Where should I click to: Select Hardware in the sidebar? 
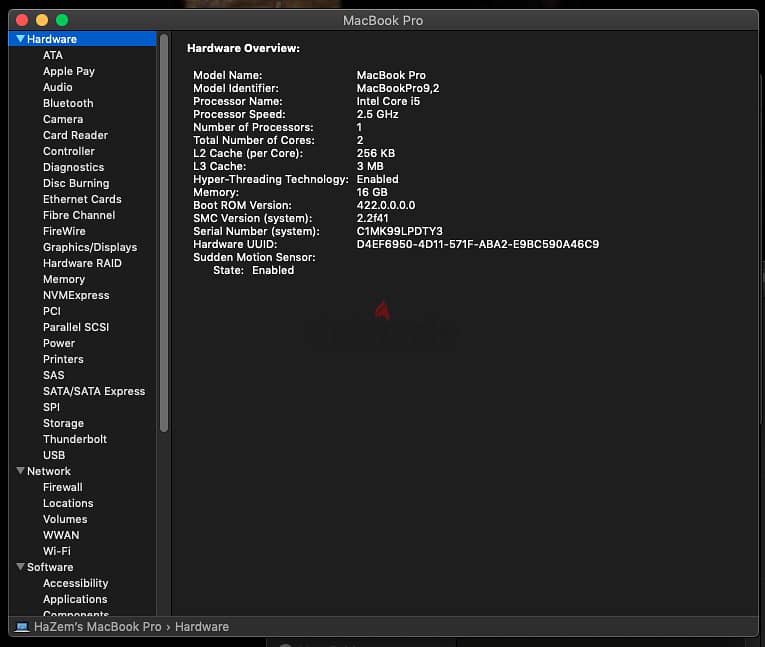[x=82, y=39]
